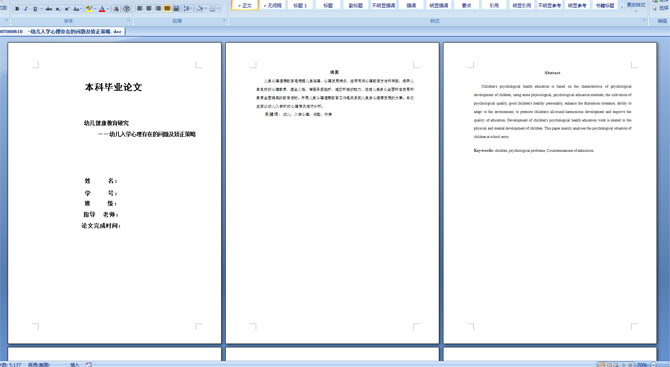
Task: Center align text
Action: [149, 9]
